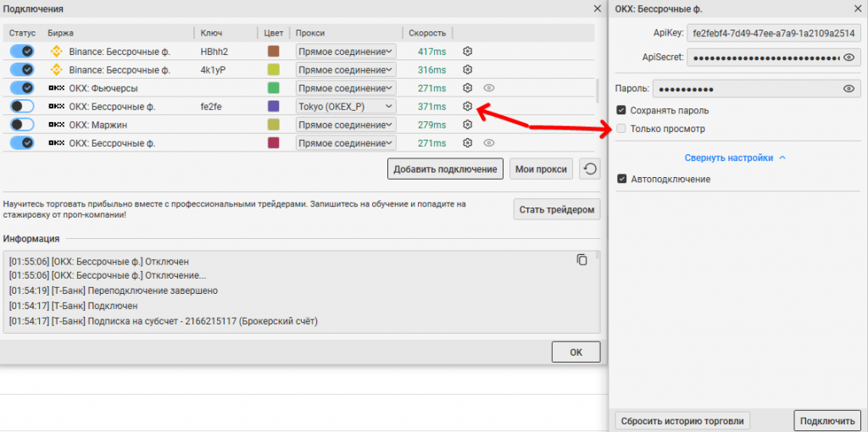The height and width of the screenshot is (432, 868).
Task: Change brown color swatch of Binance HBhh2
Action: coord(273,52)
